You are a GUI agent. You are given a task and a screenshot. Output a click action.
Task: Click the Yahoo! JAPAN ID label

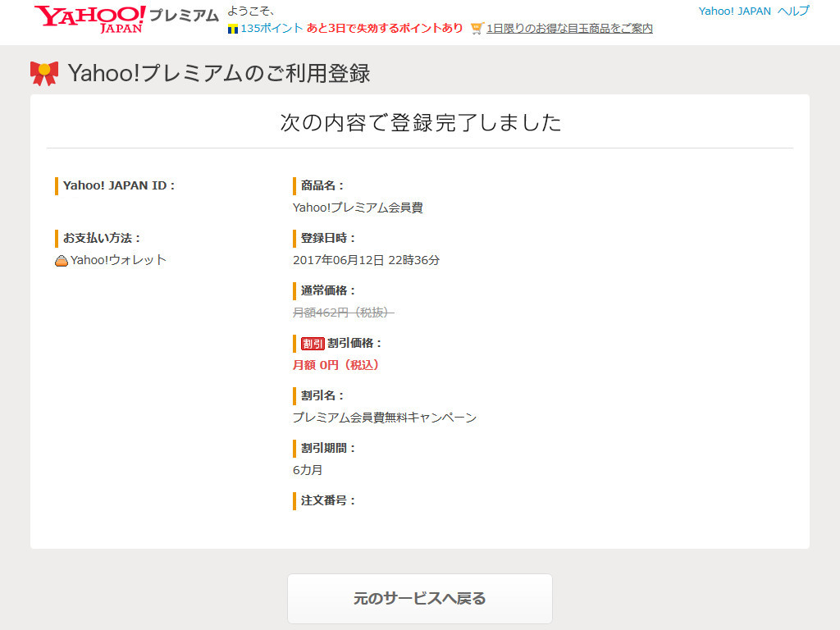point(119,185)
